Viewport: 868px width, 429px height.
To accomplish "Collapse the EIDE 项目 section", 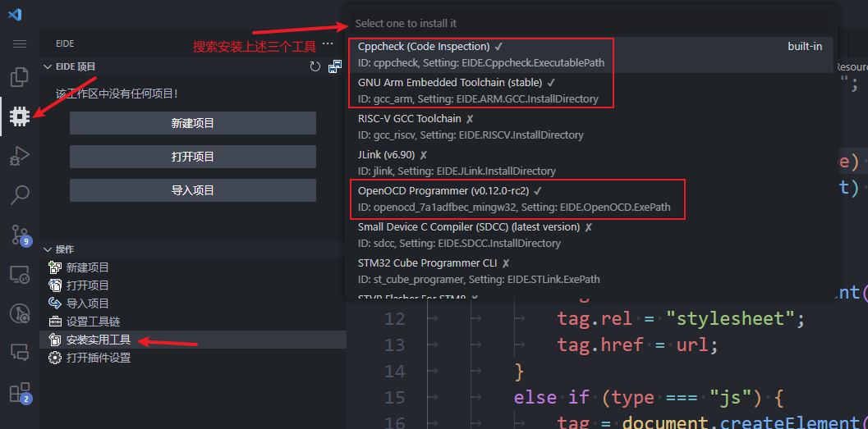I will pos(47,66).
